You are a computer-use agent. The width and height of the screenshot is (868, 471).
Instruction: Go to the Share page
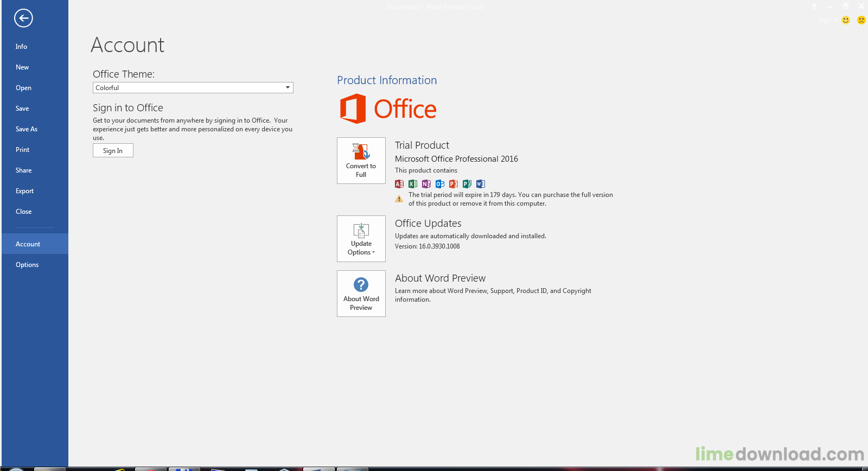pyautogui.click(x=35, y=170)
